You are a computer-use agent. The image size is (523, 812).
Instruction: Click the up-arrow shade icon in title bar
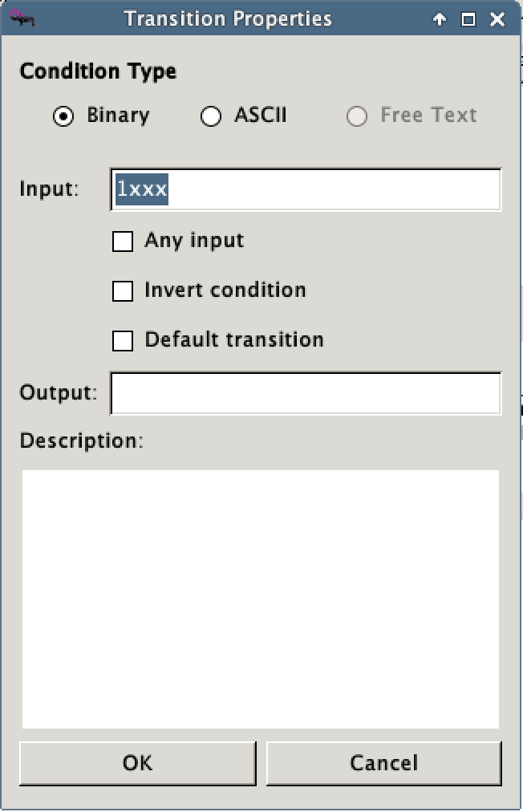440,20
